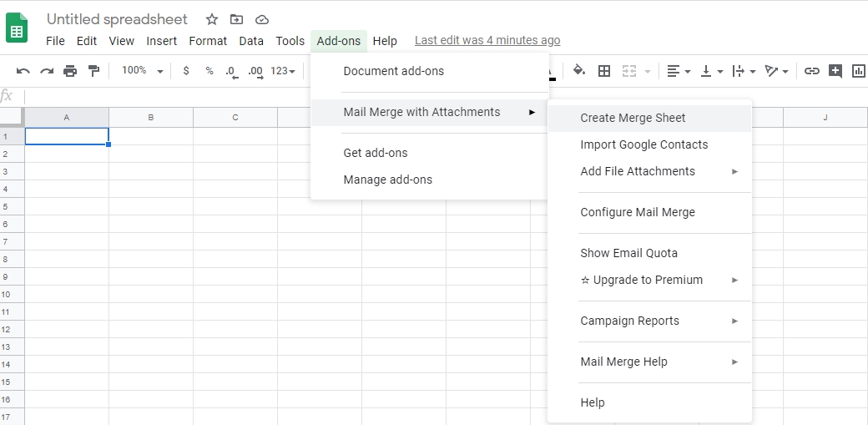
Task: Insert a comment
Action: (x=835, y=71)
